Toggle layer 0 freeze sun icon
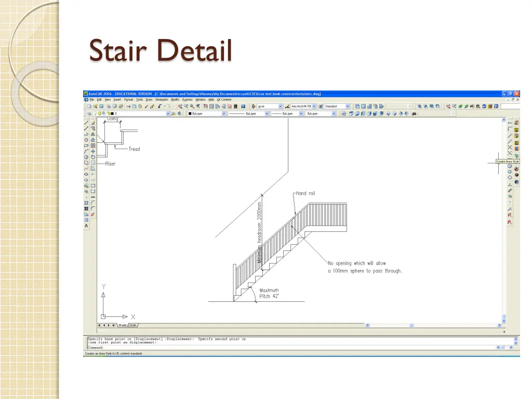This screenshot has width=532, height=399. coord(100,114)
